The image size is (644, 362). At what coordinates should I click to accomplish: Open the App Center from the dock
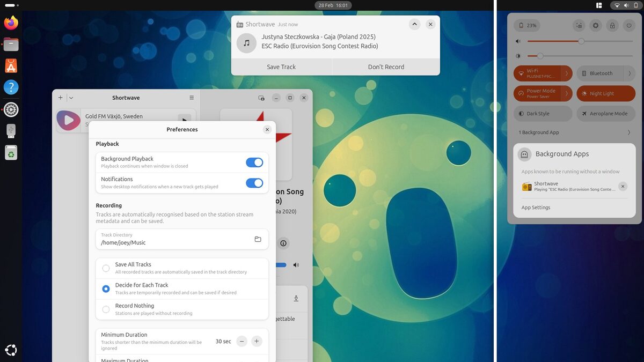pyautogui.click(x=11, y=65)
